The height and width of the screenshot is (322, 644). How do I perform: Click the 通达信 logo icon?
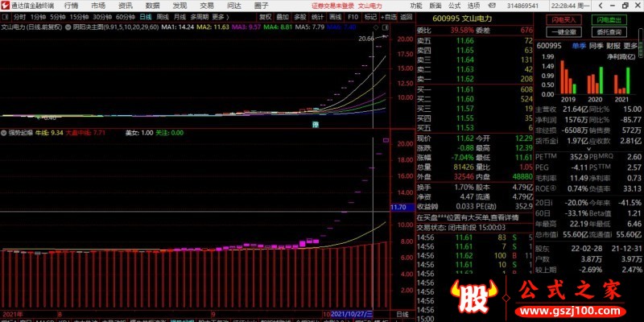[x=6, y=6]
